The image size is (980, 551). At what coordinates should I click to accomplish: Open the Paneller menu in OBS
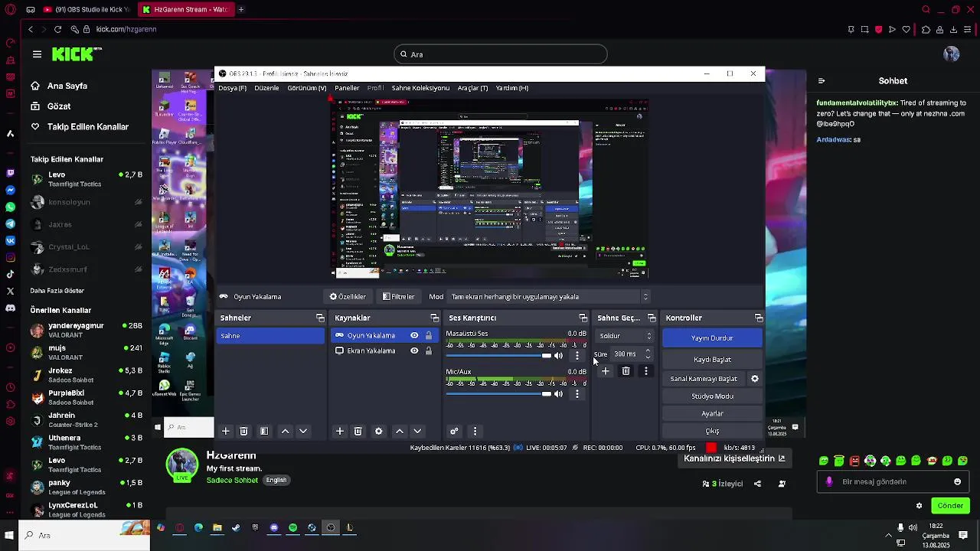point(347,88)
